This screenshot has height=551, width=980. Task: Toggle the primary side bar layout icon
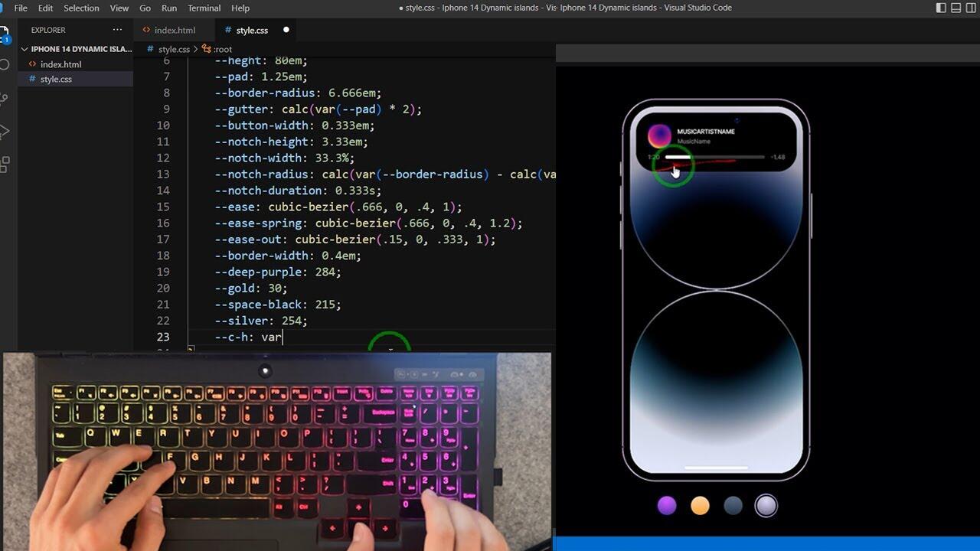[941, 8]
